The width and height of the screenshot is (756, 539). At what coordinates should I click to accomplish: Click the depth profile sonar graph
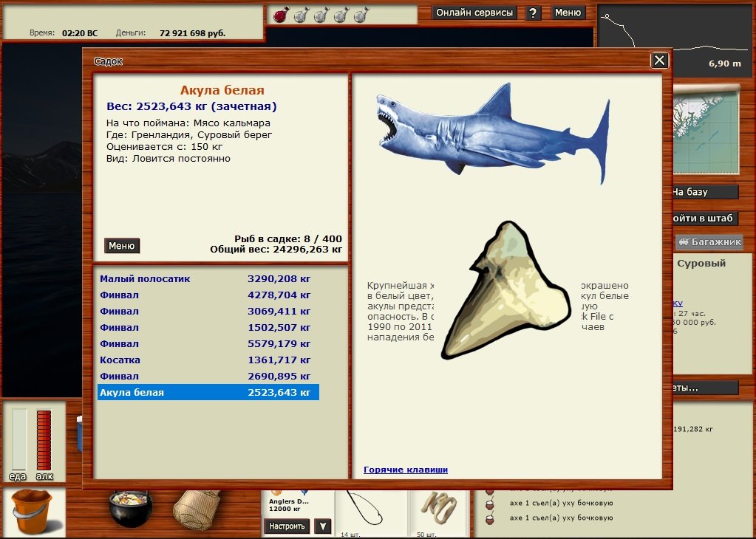coord(675,39)
